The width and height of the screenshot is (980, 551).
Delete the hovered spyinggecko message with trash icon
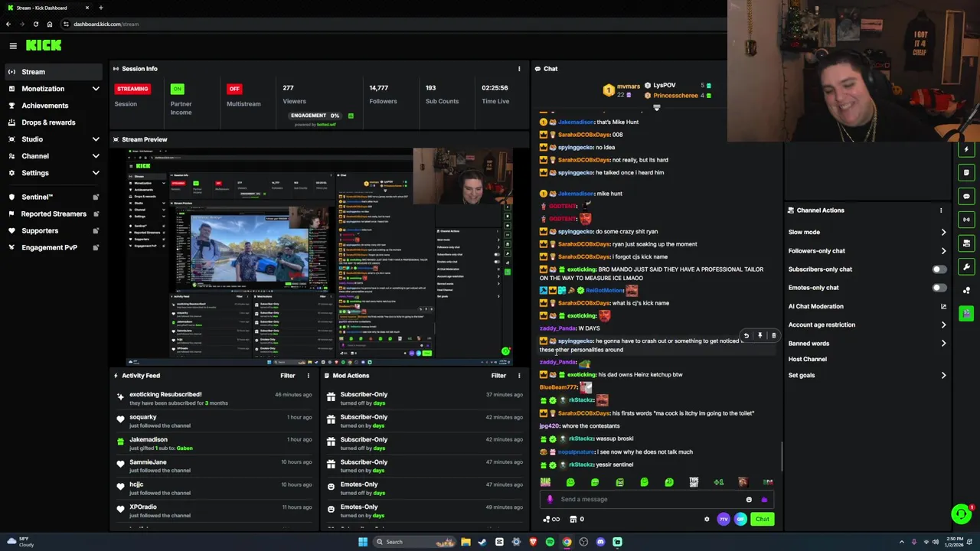click(773, 336)
